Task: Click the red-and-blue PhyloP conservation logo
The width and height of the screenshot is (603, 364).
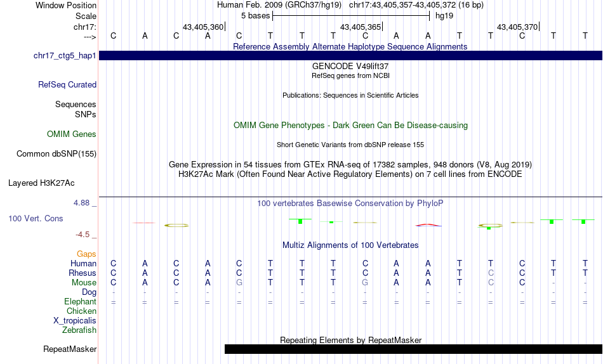Action: click(428, 225)
